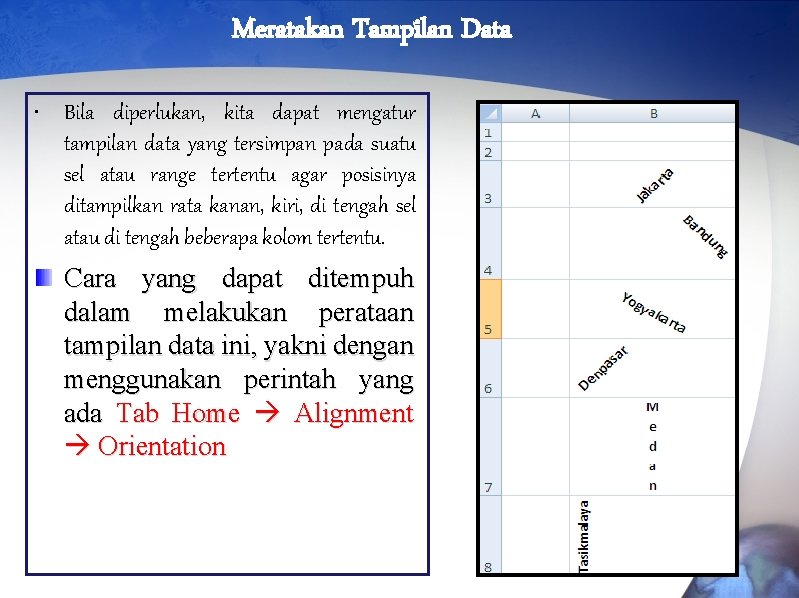Click the paragraph starting with Bila diperlukan
The image size is (799, 598).
[239, 175]
